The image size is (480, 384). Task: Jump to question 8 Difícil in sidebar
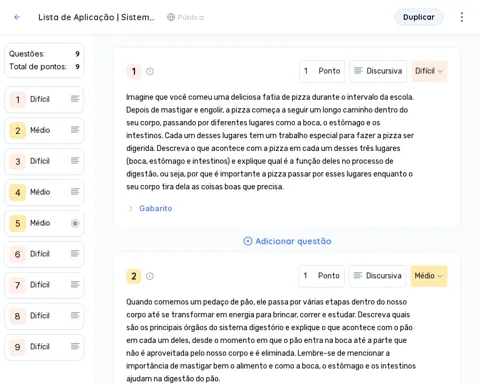click(x=44, y=316)
